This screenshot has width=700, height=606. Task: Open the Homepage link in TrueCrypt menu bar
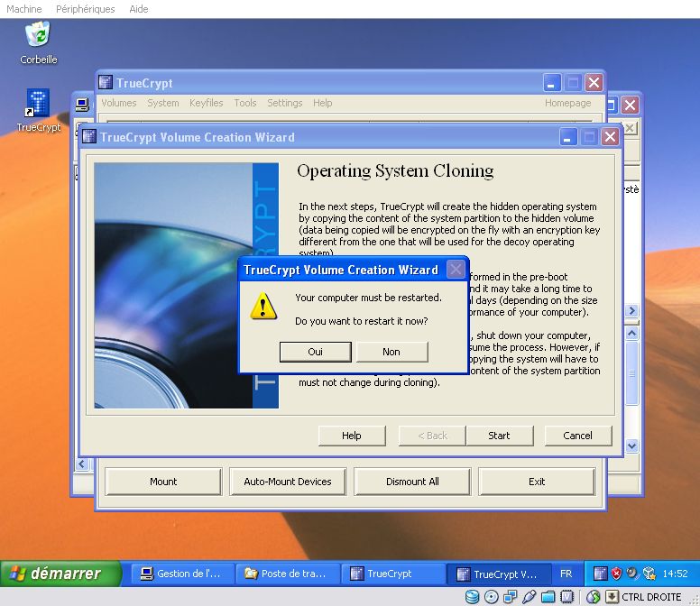tap(568, 103)
